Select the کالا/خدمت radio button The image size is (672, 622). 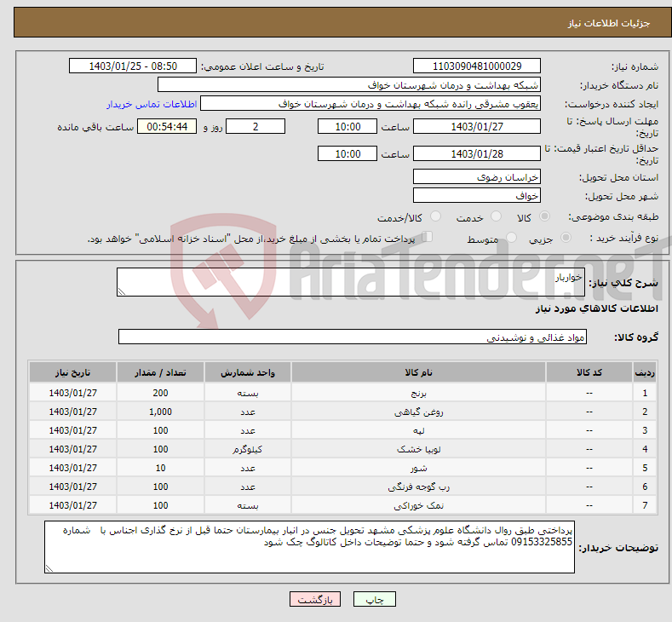click(x=435, y=216)
